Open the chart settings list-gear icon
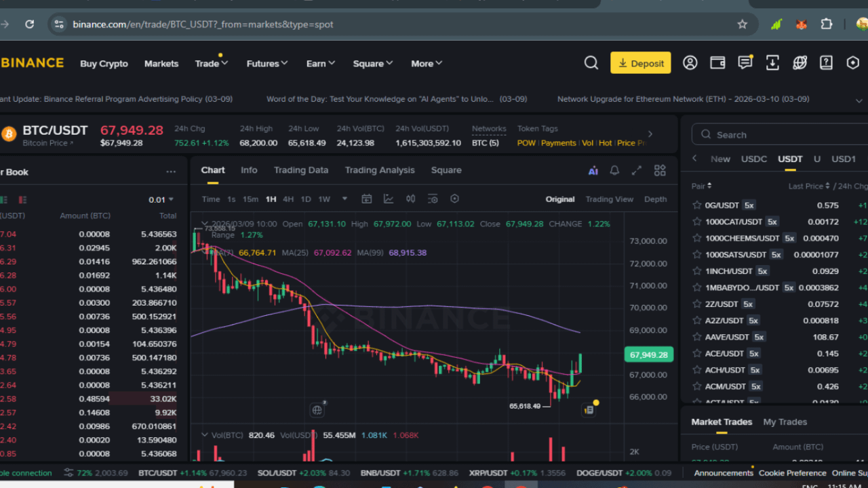 [x=433, y=199]
